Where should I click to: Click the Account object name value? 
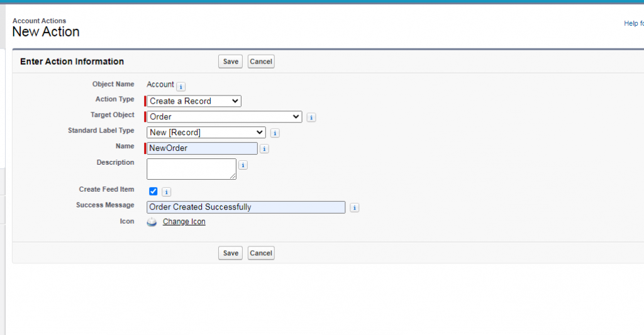(x=160, y=84)
